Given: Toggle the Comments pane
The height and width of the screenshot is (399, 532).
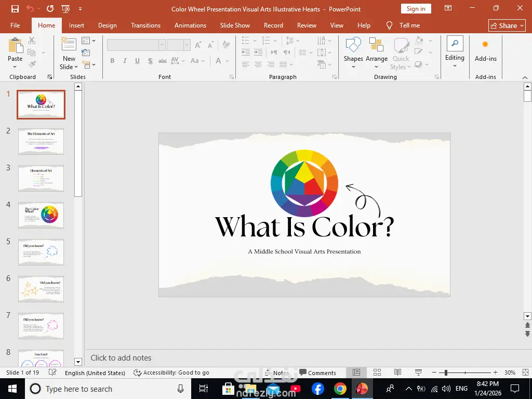Looking at the screenshot, I should point(317,373).
